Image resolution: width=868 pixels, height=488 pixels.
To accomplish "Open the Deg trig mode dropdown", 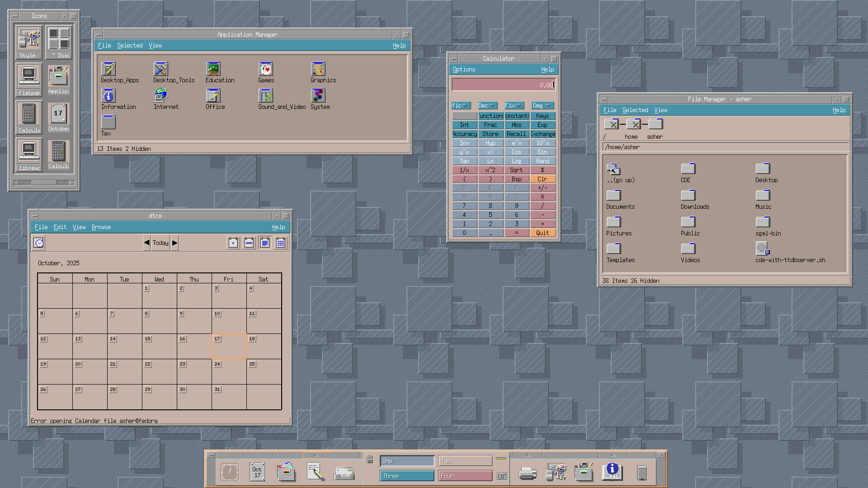I will 542,105.
